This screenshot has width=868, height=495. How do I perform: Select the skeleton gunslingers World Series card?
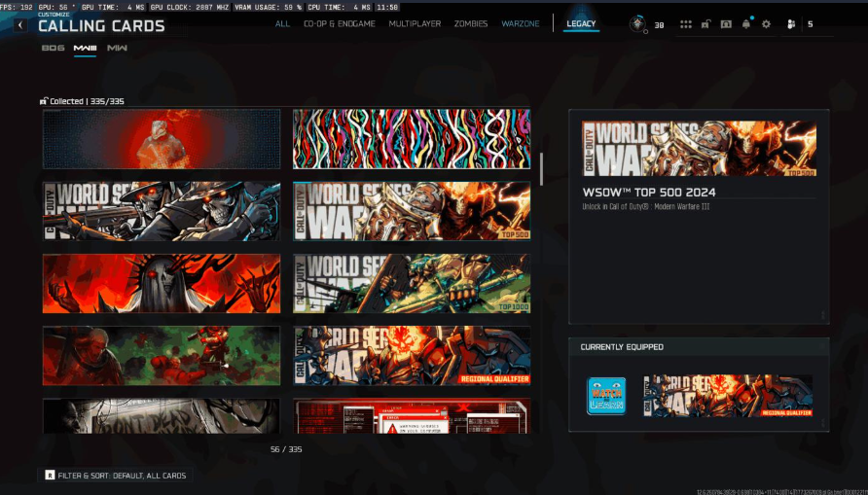pyautogui.click(x=162, y=211)
